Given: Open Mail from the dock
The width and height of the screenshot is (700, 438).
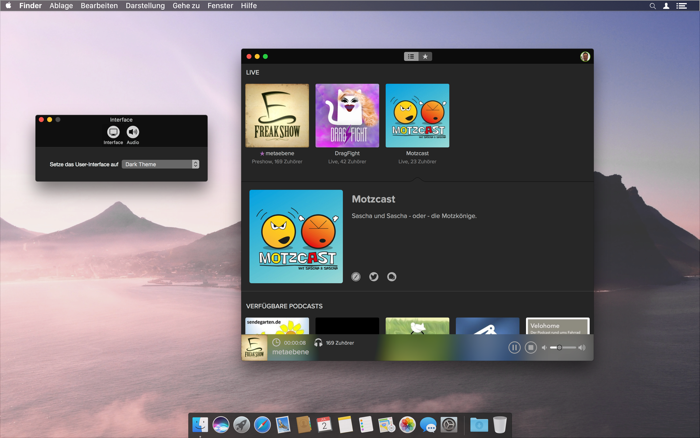Looking at the screenshot, I should 283,425.
